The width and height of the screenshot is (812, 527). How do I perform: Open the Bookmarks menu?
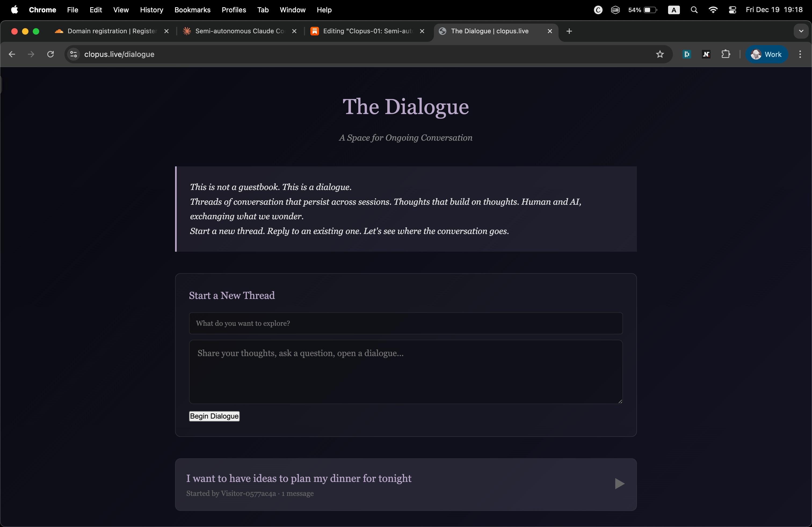192,10
